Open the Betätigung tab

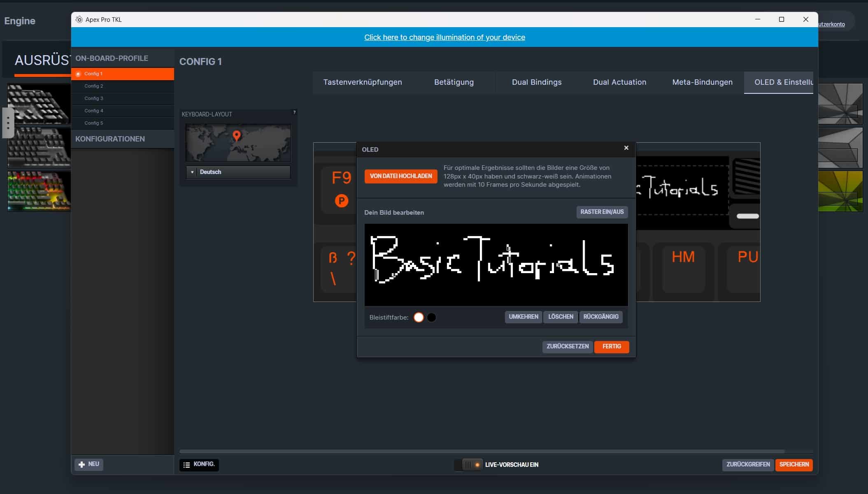[x=454, y=82]
